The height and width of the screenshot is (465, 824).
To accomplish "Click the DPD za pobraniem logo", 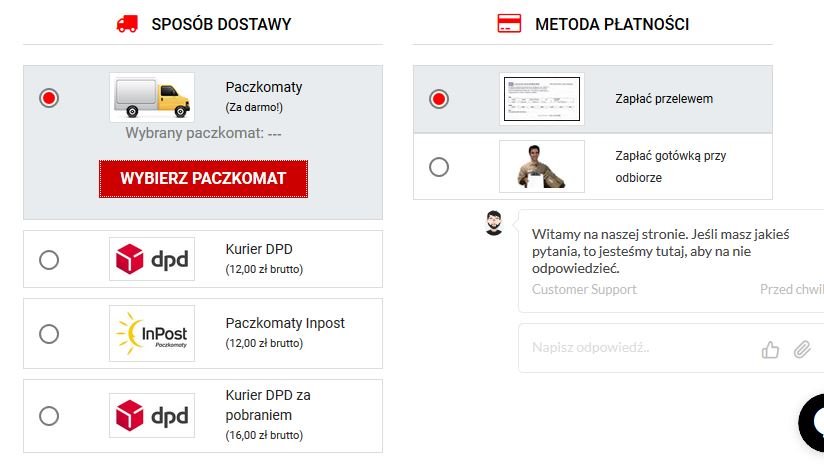I will coord(152,414).
